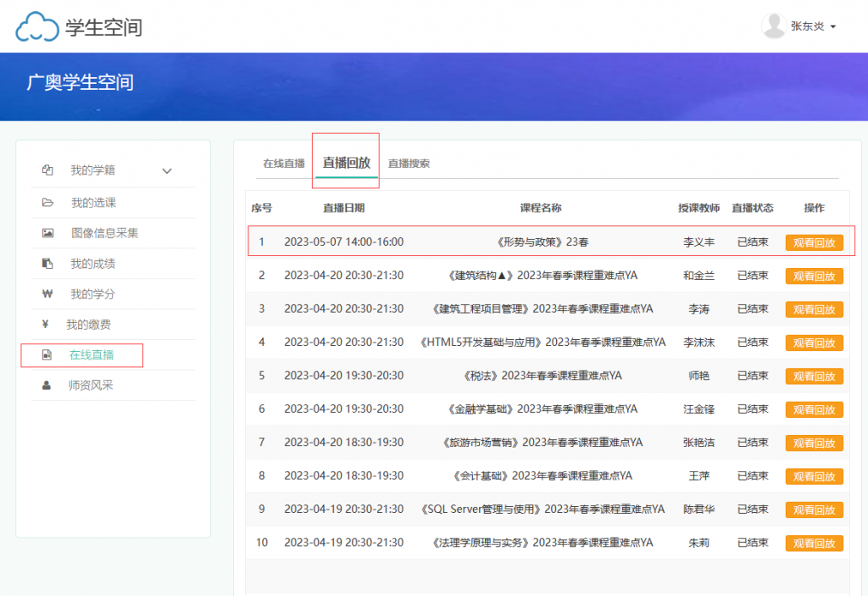
Task: Click the file icon beside 在线直播
Action: [x=47, y=355]
